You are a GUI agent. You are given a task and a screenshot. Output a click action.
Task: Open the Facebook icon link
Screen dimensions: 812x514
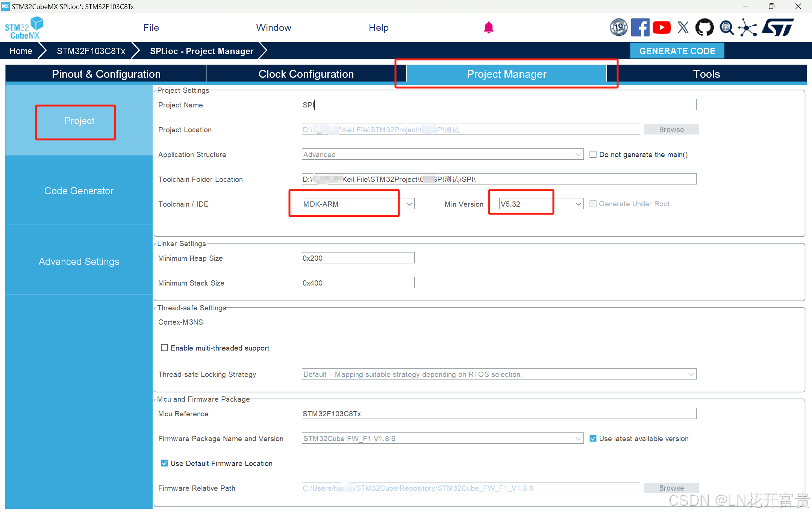tap(640, 27)
